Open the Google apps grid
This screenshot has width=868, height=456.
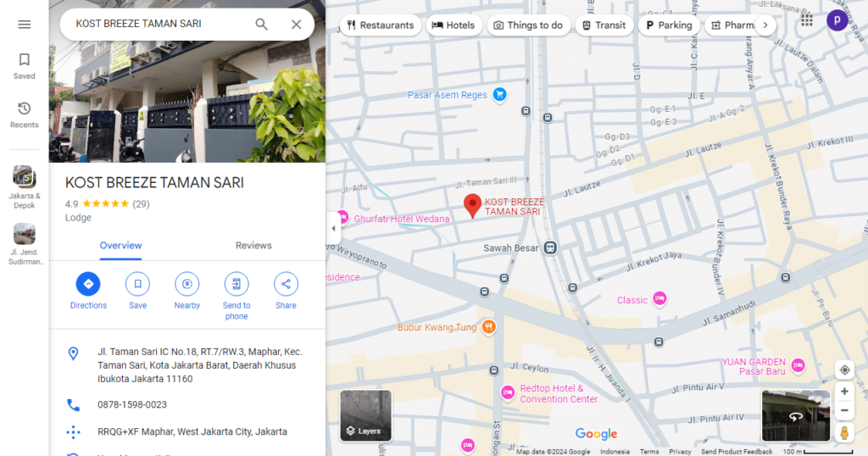point(807,20)
